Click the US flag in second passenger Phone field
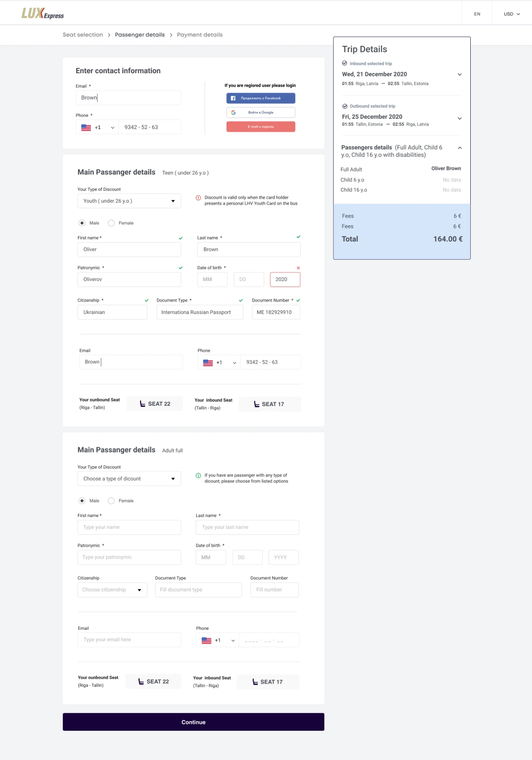532x760 pixels. click(206, 640)
